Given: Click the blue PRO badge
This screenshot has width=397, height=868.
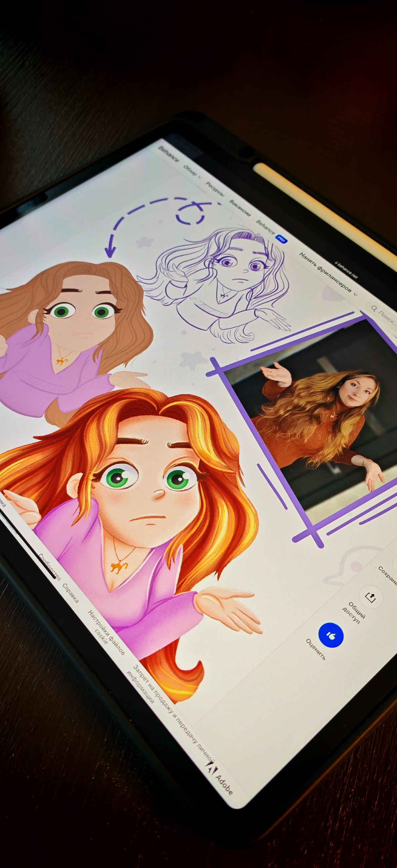Looking at the screenshot, I should [x=281, y=239].
